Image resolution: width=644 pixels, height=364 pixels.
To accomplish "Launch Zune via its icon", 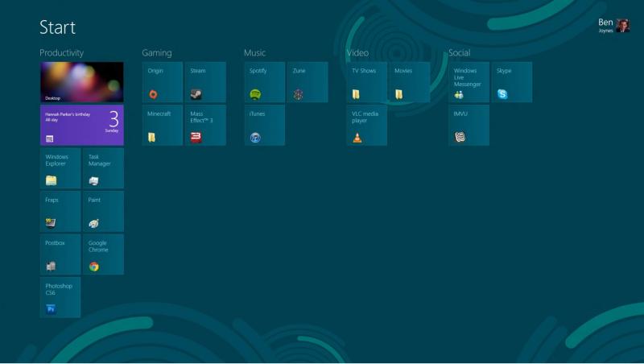I will click(298, 94).
